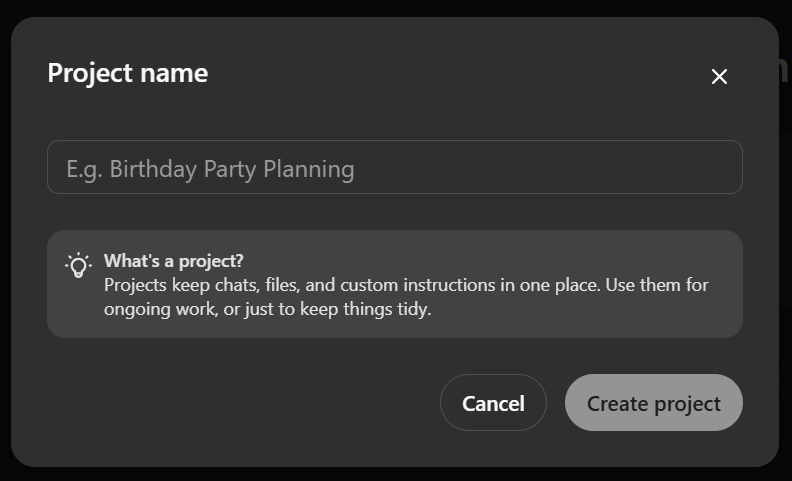Close the Project name dialog with X
Viewport: 792px width, 481px height.
[x=719, y=77]
